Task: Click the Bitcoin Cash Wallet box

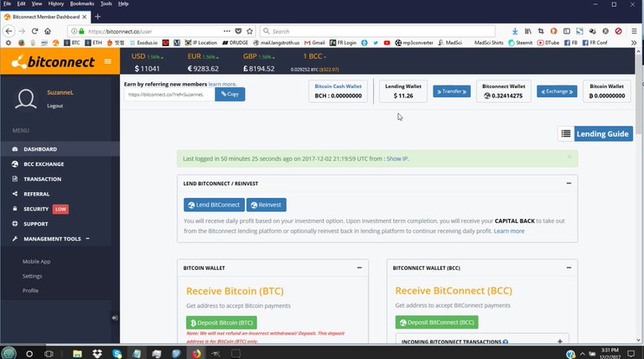Action: 338,91
